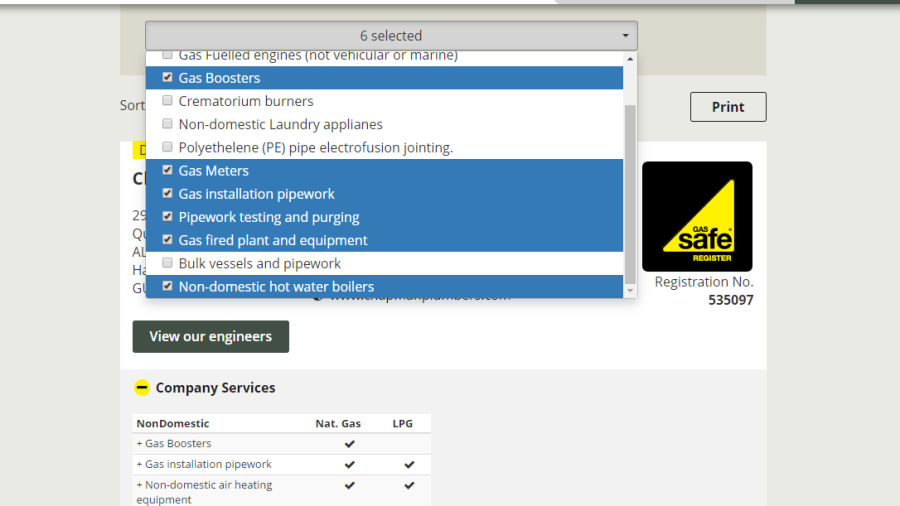Untick Gas installation pipework in the dropdown list

[168, 193]
